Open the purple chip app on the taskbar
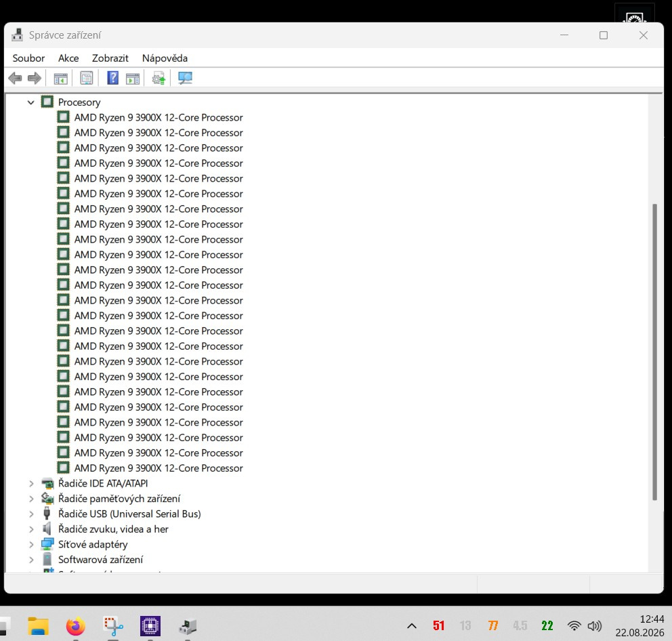672x641 pixels. coord(150,626)
